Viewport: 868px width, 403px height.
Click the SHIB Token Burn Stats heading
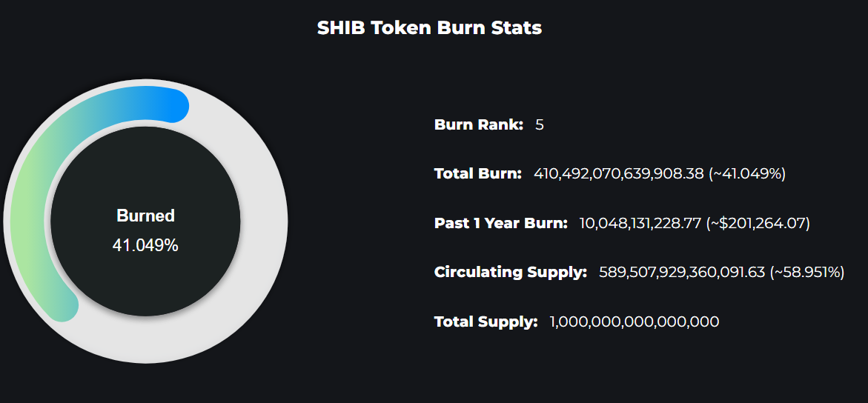tap(429, 27)
